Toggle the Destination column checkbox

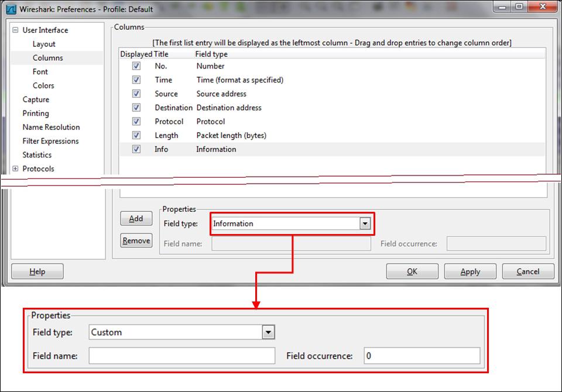[136, 108]
